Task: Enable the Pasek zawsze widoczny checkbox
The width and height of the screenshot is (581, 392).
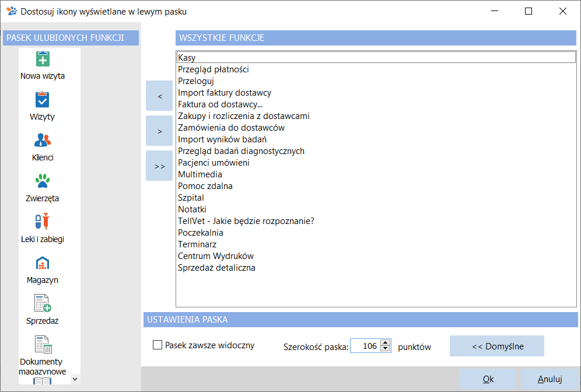Action: pyautogui.click(x=157, y=345)
